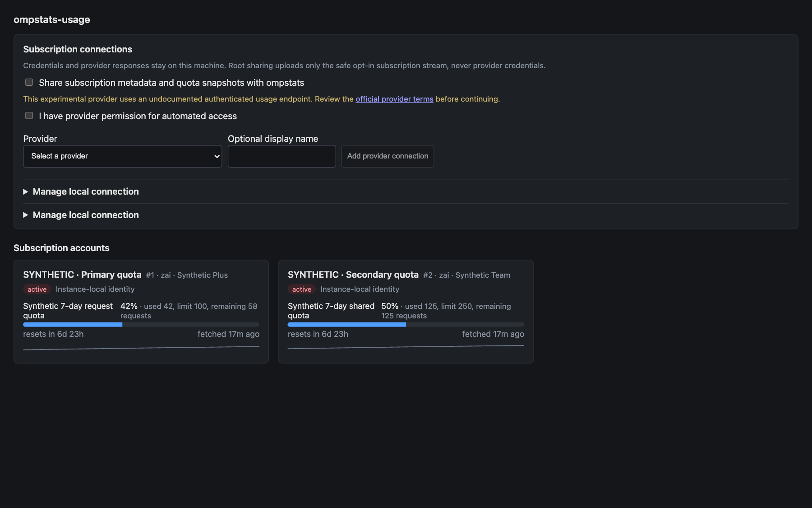Click 'Synthetic 7-day request quota' label

[68, 311]
